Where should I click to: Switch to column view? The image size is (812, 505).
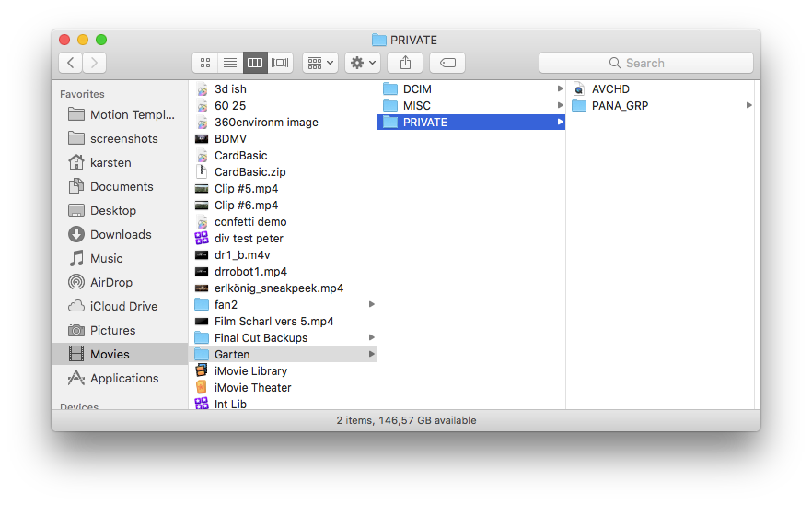[255, 63]
